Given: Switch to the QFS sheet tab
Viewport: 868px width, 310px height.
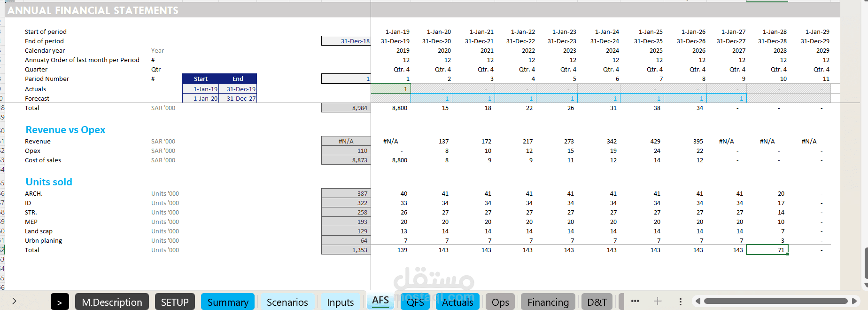Looking at the screenshot, I should click(x=415, y=302).
